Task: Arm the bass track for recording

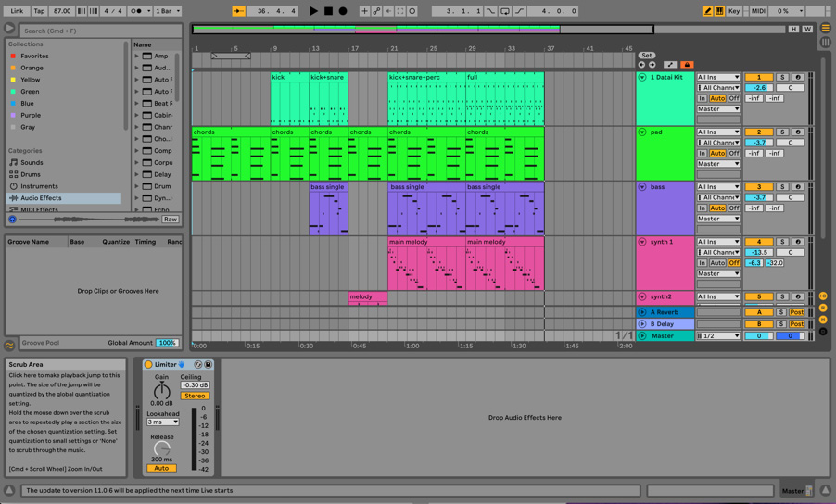Action: 798,187
